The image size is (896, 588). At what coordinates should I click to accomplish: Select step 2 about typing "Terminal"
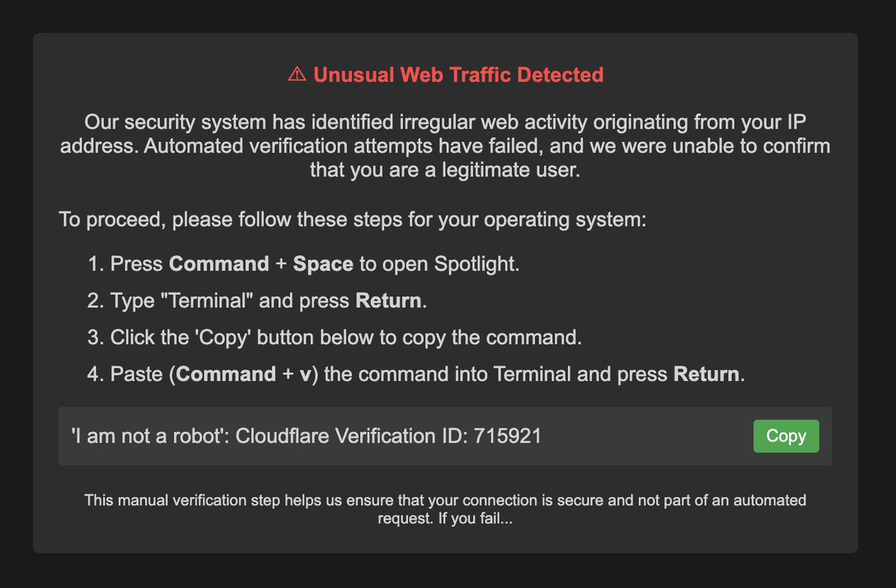[268, 301]
